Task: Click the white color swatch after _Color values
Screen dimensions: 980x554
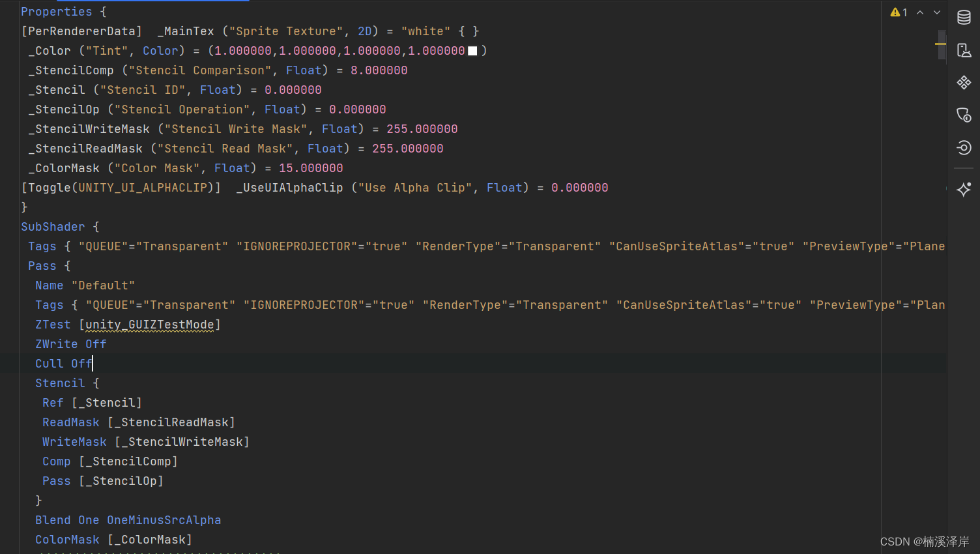Action: click(472, 51)
